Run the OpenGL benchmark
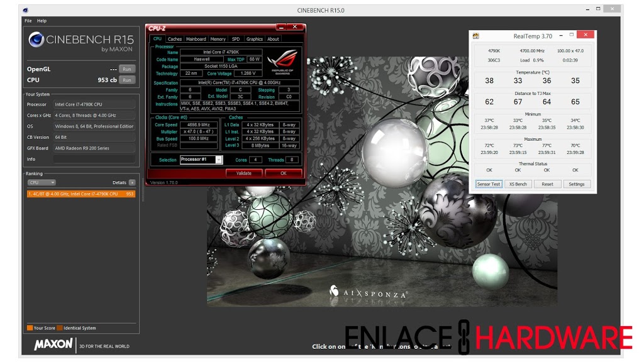The width and height of the screenshot is (644, 362). (x=127, y=69)
